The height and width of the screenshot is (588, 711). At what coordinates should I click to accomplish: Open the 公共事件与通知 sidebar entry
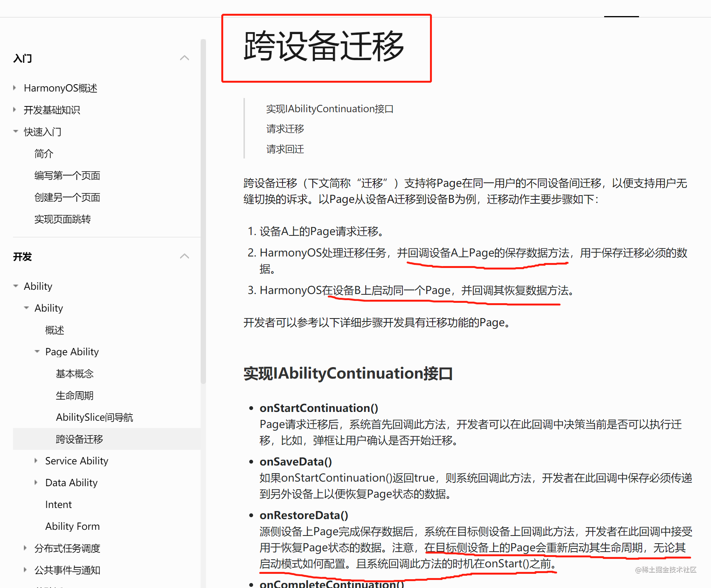tap(67, 570)
